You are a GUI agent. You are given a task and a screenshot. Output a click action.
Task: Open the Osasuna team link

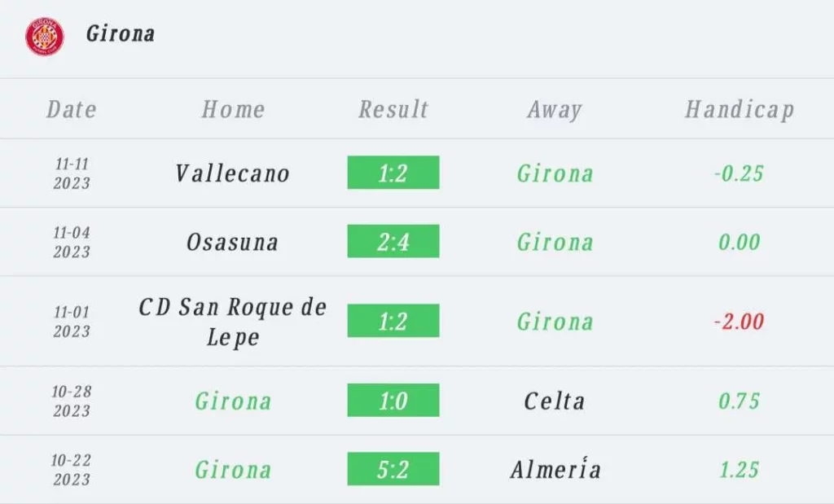pos(232,243)
